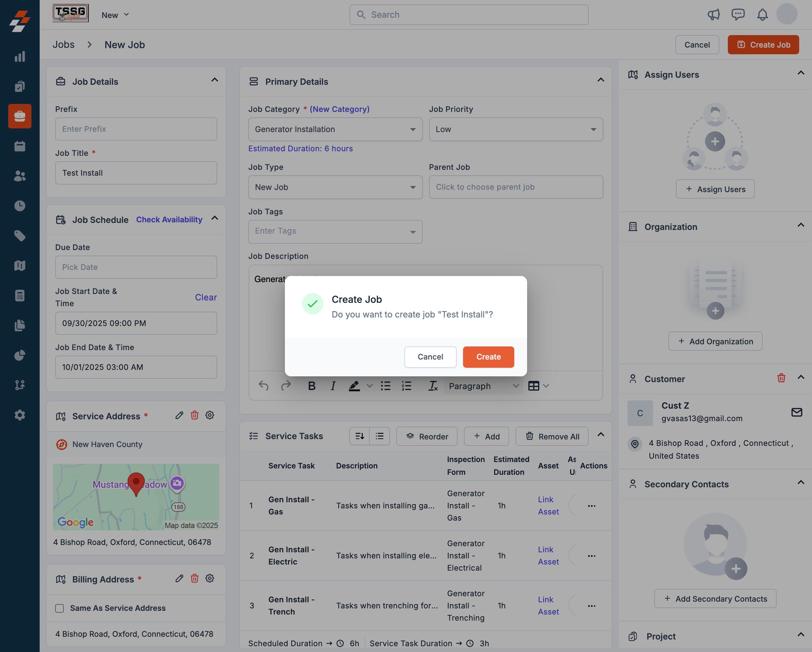The image size is (812, 652).
Task: Remove the customer using the trash icon
Action: pos(781,378)
